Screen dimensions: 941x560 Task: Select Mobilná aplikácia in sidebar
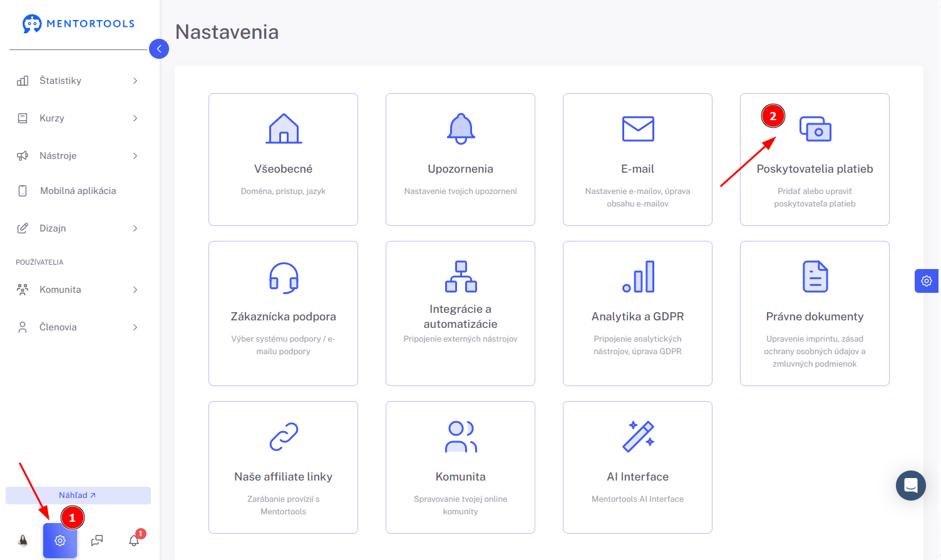point(78,191)
